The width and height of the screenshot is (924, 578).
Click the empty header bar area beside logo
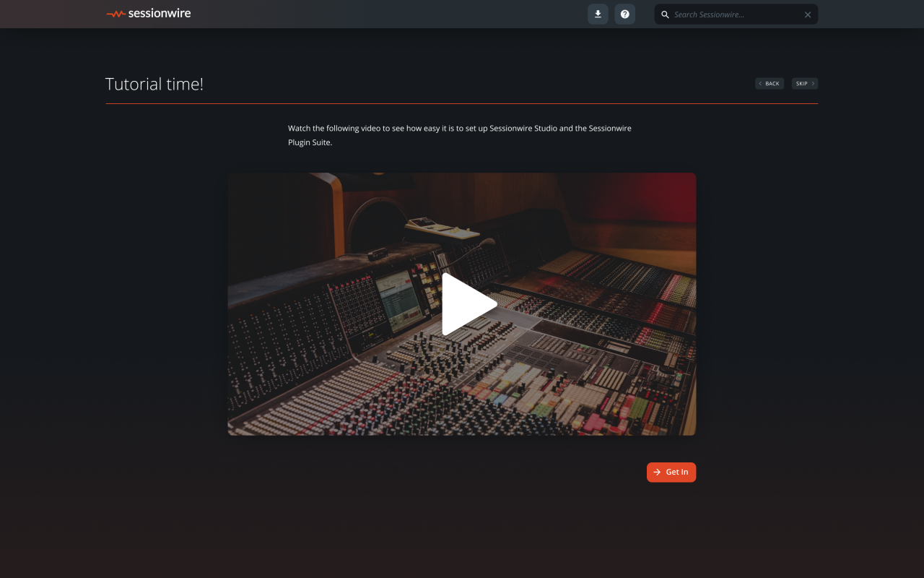390,14
